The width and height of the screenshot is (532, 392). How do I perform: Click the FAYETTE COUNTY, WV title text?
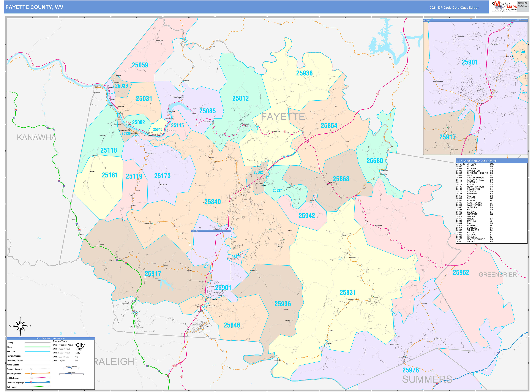click(34, 7)
